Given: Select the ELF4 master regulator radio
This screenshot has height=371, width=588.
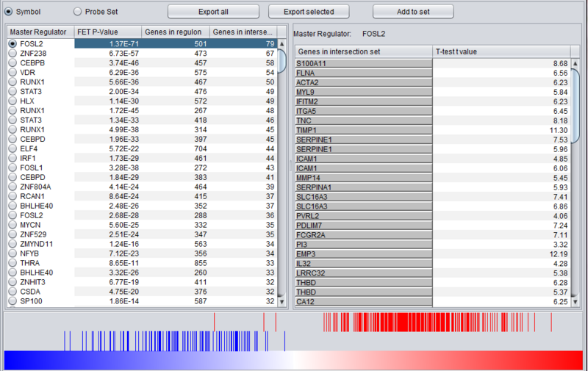Looking at the screenshot, I should 12,148.
